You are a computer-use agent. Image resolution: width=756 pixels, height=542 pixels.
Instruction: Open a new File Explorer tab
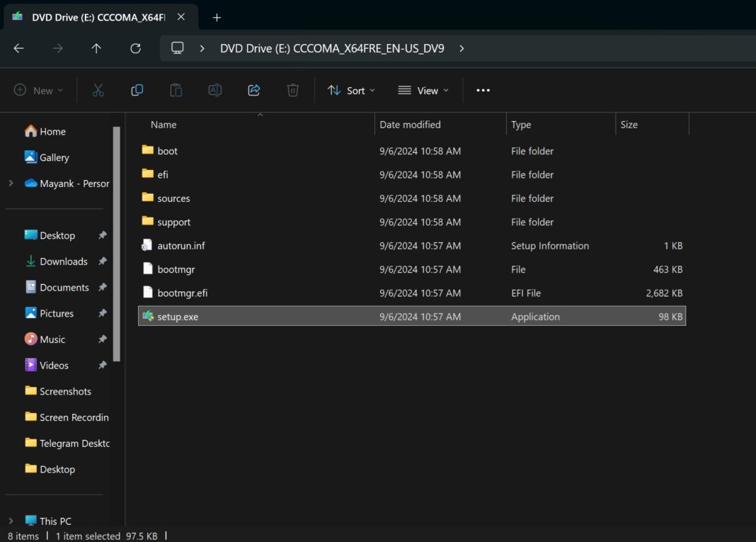click(217, 17)
